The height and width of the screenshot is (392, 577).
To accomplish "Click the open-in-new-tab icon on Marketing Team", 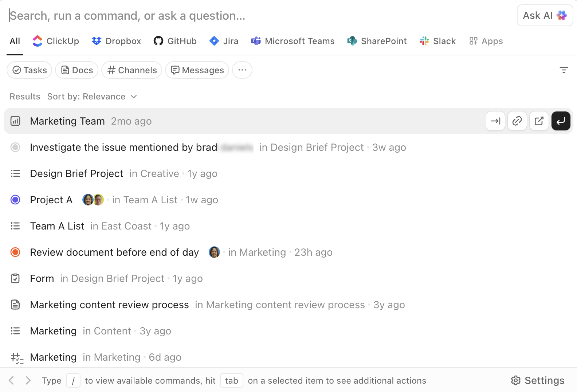I will (x=539, y=121).
